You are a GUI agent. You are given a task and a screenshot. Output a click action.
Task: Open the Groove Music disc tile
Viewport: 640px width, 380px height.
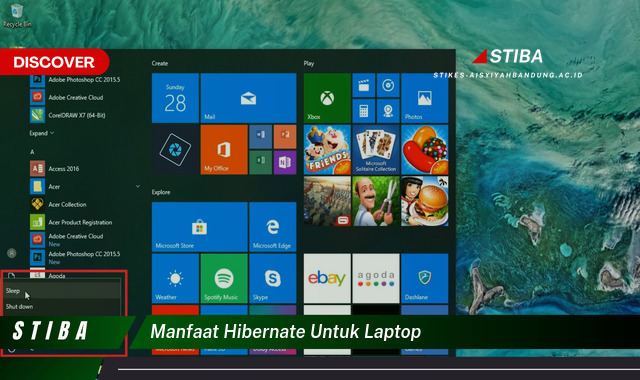[x=388, y=85]
